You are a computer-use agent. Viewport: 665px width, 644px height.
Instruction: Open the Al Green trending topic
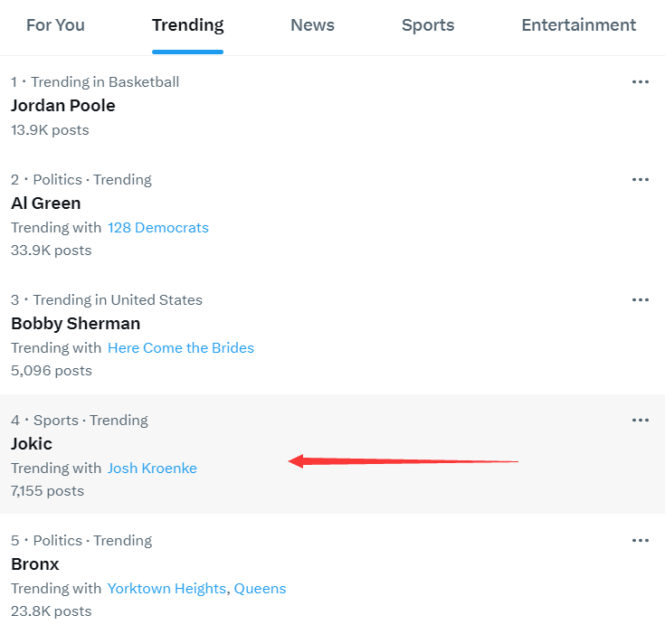[46, 203]
